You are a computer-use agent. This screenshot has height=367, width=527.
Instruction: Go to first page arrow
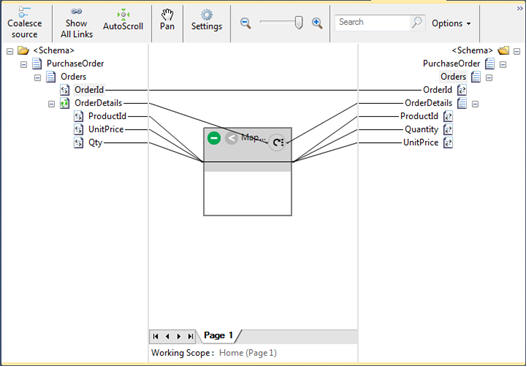click(155, 336)
